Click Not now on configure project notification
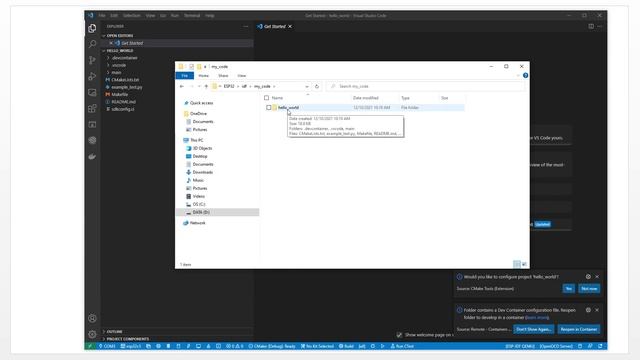Image resolution: width=640 pixels, height=360 pixels. [x=589, y=289]
